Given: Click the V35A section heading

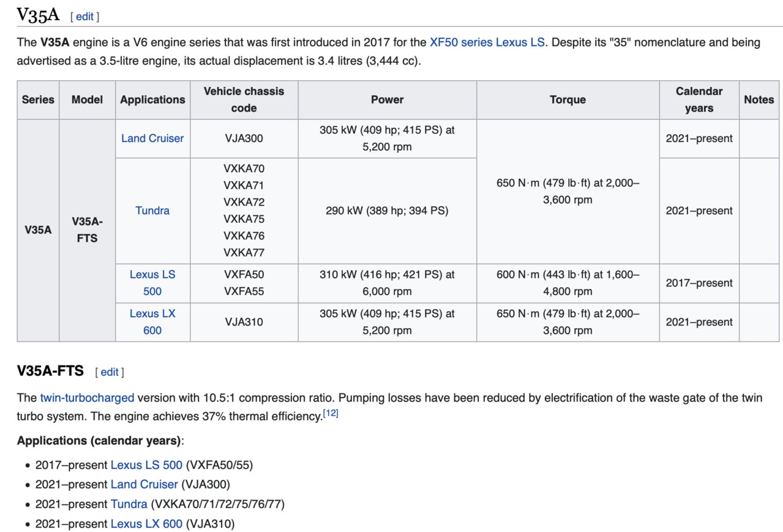Looking at the screenshot, I should [x=38, y=15].
